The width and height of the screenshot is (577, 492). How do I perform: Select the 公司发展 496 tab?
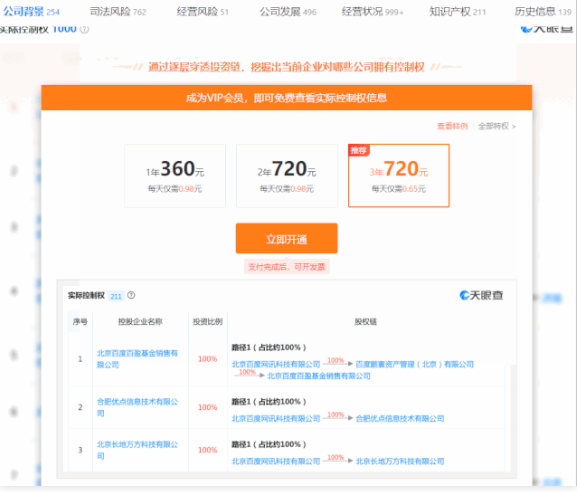point(288,11)
